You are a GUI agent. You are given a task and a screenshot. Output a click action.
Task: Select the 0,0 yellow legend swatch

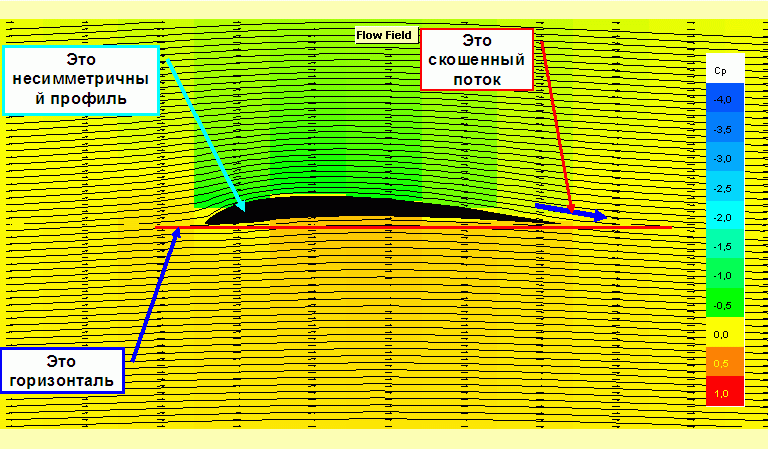pos(720,335)
